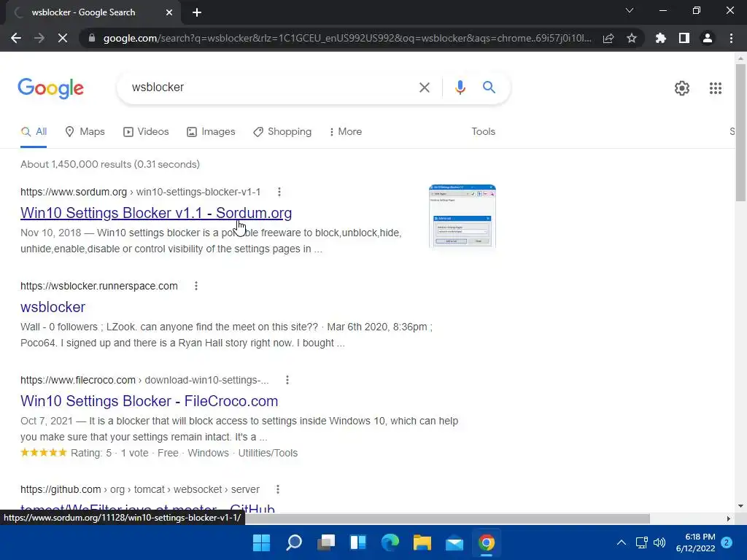Open Win10 Settings Blocker FileCroco link
The height and width of the screenshot is (560, 747).
click(149, 401)
